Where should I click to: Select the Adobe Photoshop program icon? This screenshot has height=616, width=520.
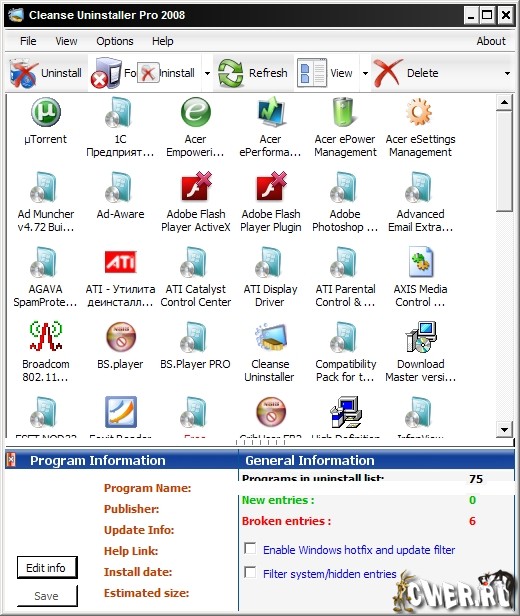click(x=345, y=187)
